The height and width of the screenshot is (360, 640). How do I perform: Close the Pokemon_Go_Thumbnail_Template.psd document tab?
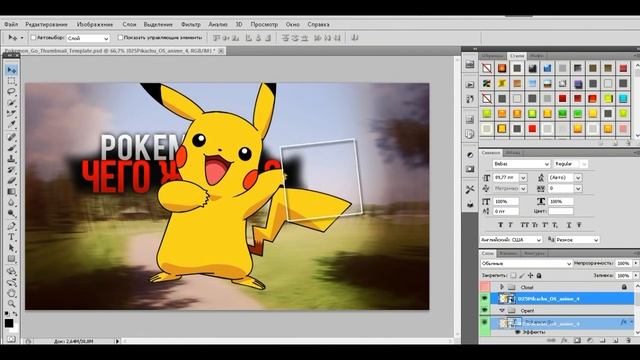pyautogui.click(x=221, y=51)
